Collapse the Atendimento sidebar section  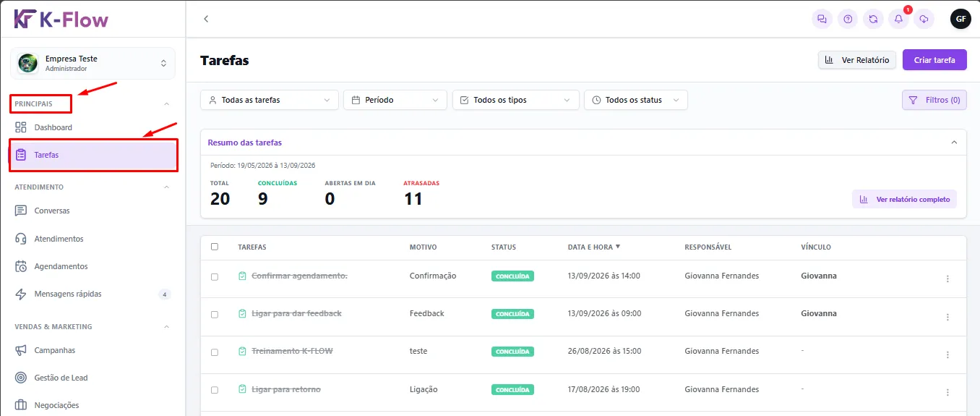[167, 187]
